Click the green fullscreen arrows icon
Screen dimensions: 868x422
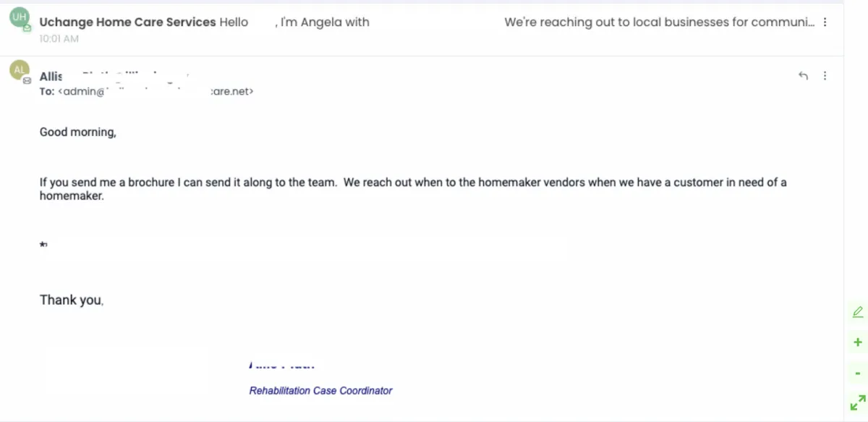[858, 402]
